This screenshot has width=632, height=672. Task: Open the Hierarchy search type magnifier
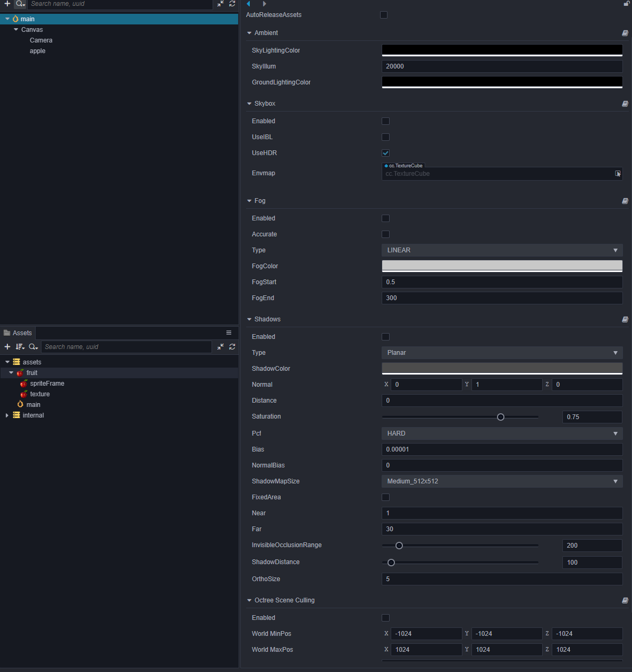(20, 4)
